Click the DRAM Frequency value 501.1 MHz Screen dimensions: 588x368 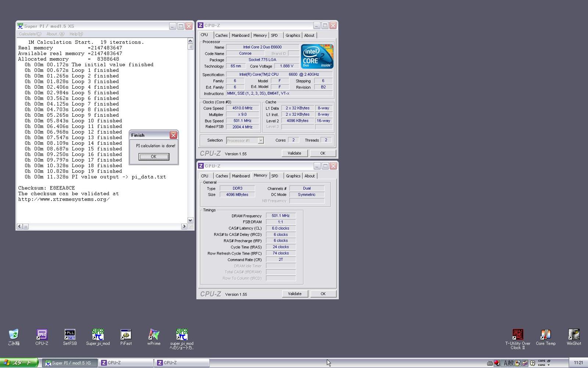coord(281,216)
